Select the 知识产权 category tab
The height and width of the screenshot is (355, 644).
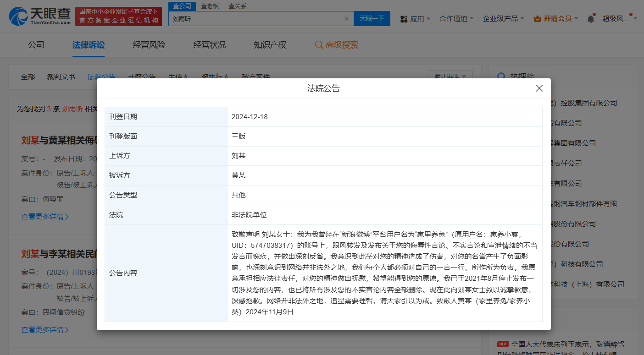click(x=270, y=45)
